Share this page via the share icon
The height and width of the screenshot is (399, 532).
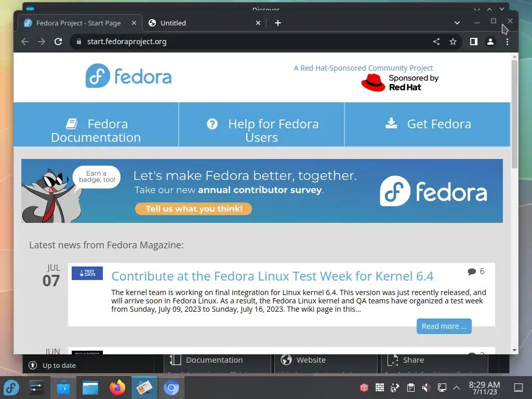[436, 42]
